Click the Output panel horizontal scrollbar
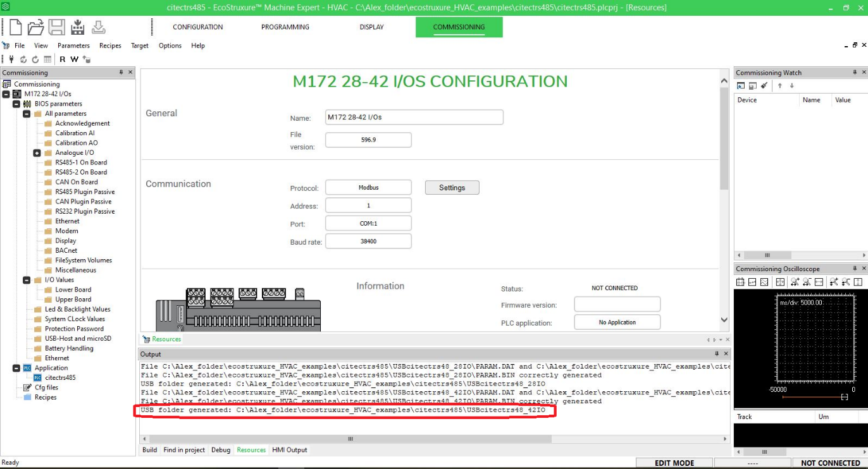 pos(434,439)
